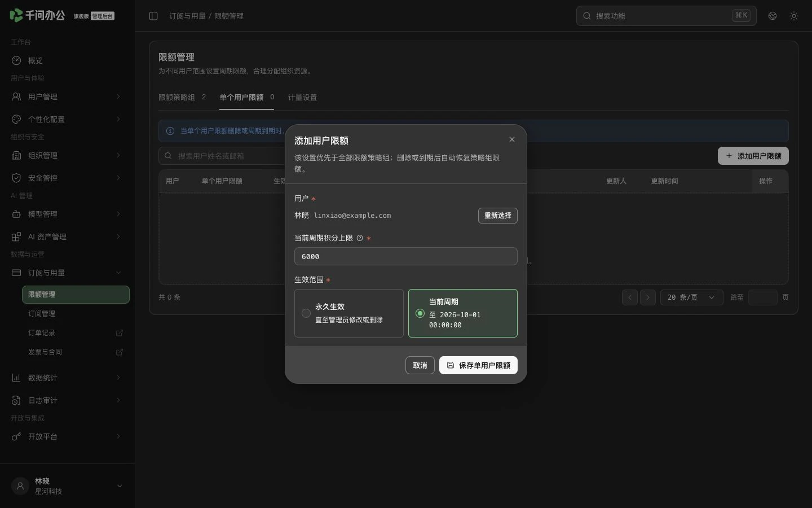This screenshot has height=508, width=812.
Task: Toggle light theme sun icon
Action: pos(794,16)
